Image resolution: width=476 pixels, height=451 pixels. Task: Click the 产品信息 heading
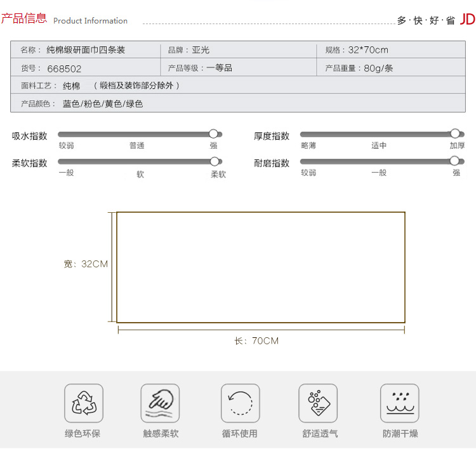pos(24,18)
